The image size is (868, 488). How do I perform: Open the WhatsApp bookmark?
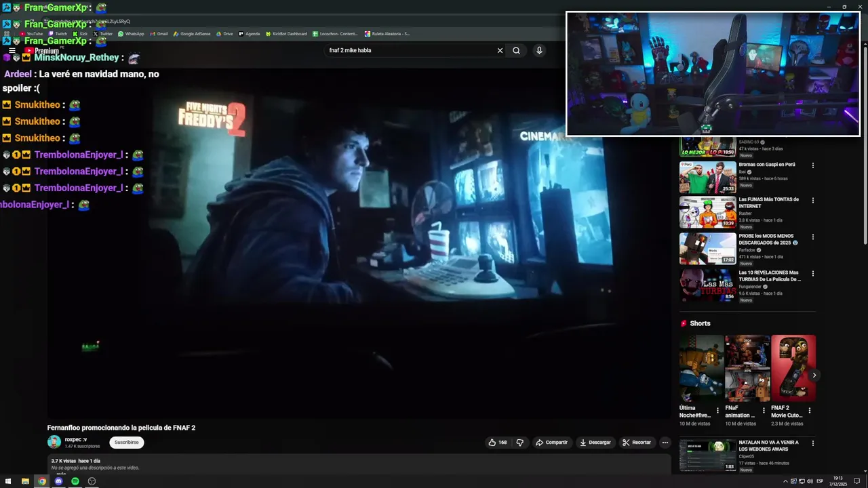(131, 34)
